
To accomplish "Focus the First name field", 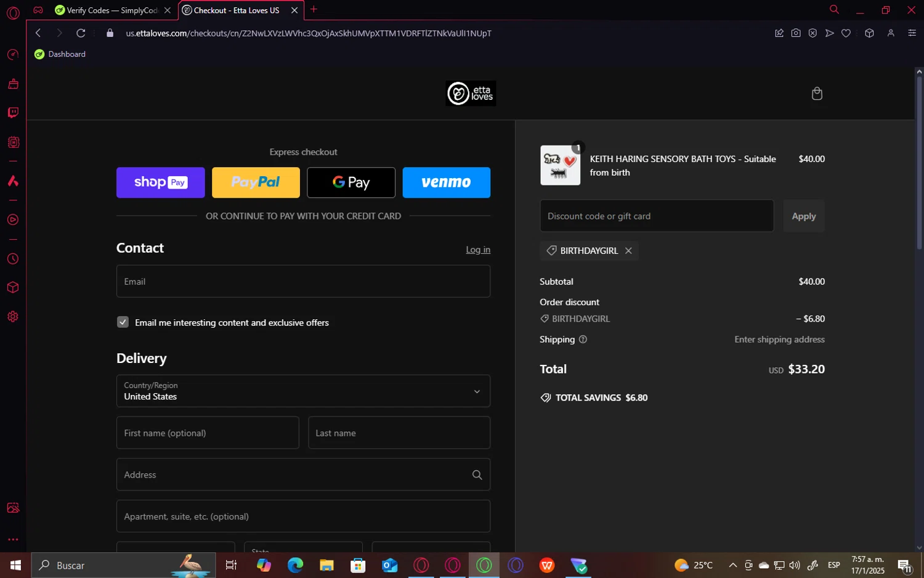I will coord(208,433).
